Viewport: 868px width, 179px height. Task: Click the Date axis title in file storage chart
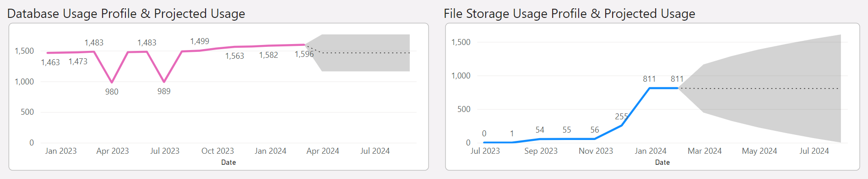662,162
